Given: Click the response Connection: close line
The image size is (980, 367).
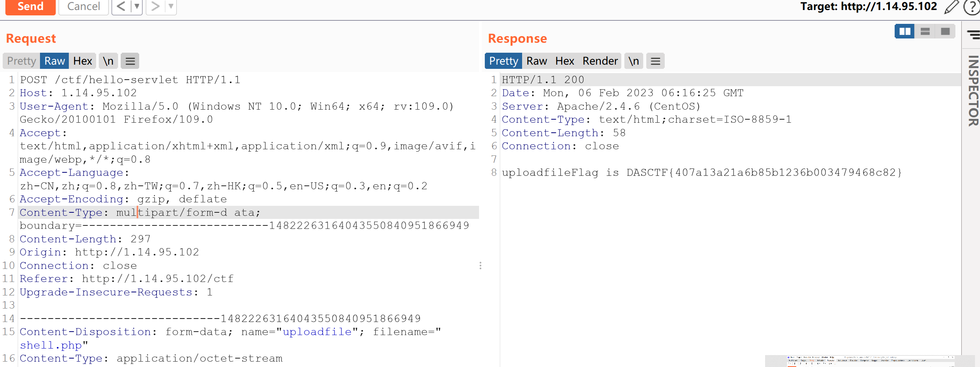Looking at the screenshot, I should pos(560,146).
